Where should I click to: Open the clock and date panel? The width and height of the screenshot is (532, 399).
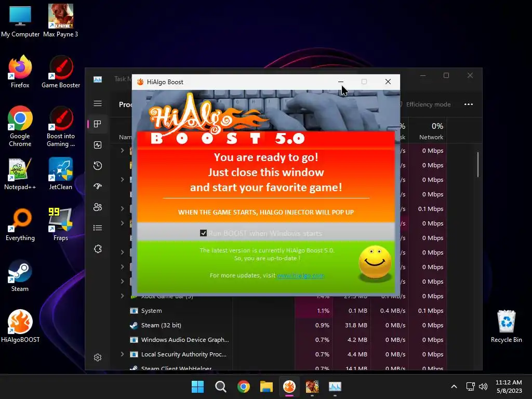(509, 387)
